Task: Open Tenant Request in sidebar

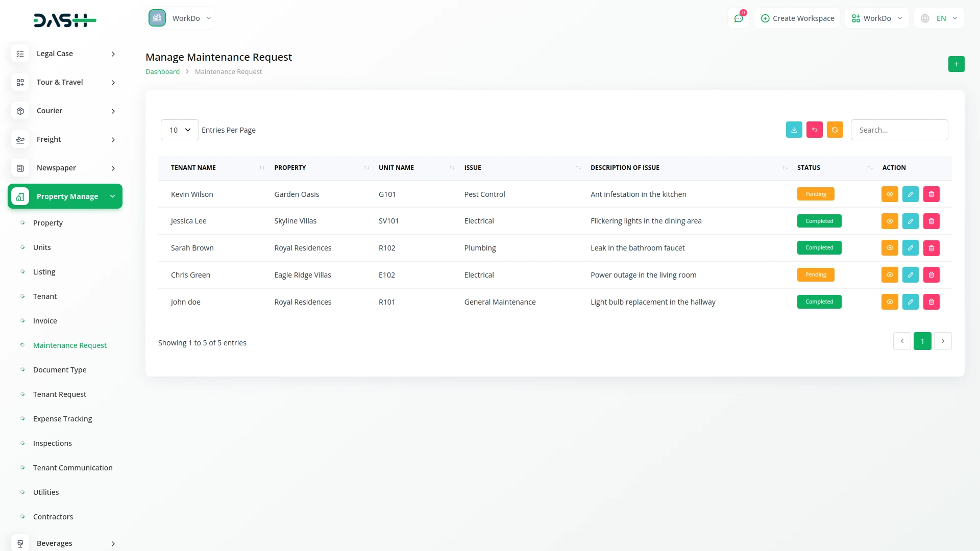Action: point(60,394)
